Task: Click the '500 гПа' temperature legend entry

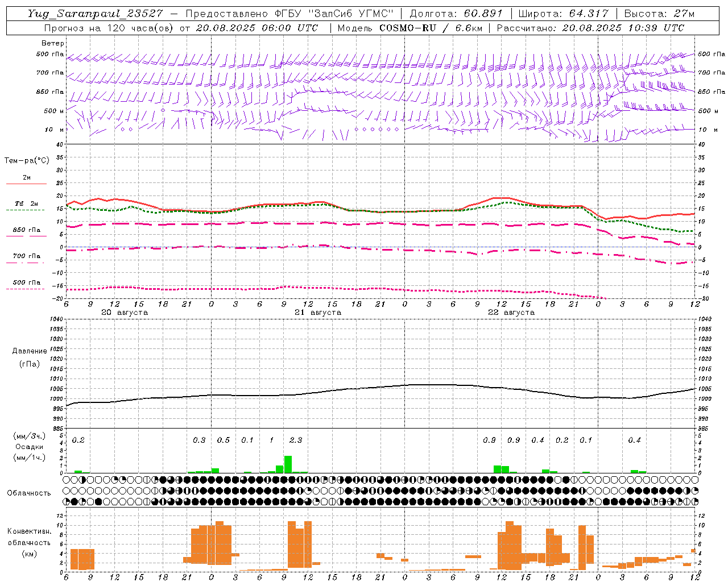Action: [27, 282]
